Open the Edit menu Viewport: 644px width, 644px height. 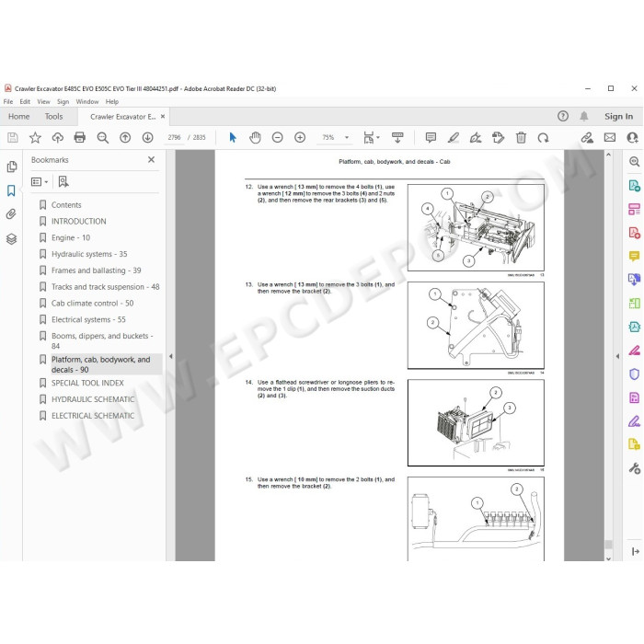tap(25, 101)
